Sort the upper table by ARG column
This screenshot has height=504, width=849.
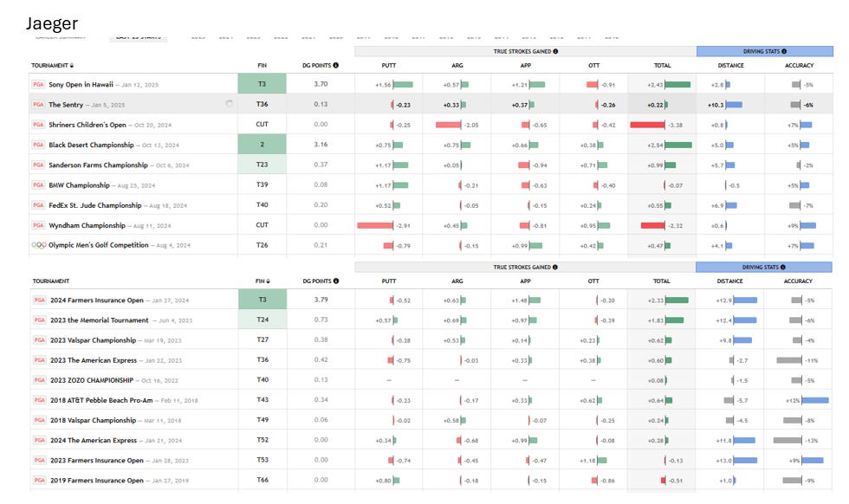click(457, 65)
